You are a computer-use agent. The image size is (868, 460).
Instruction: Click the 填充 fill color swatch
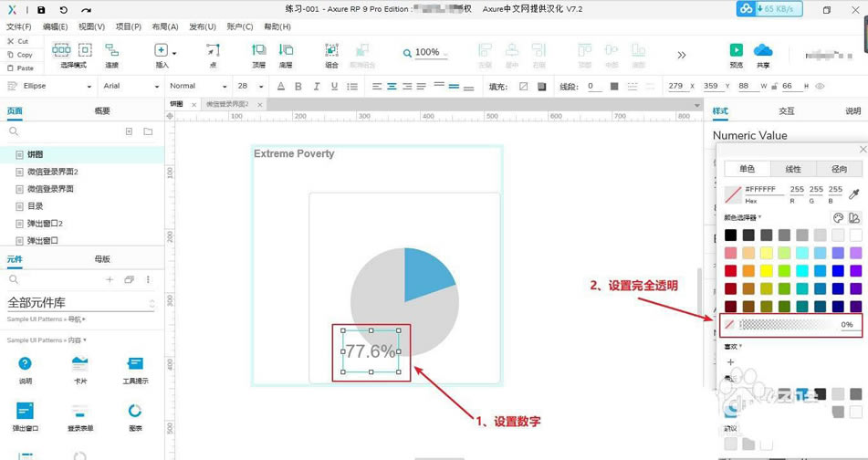(524, 87)
